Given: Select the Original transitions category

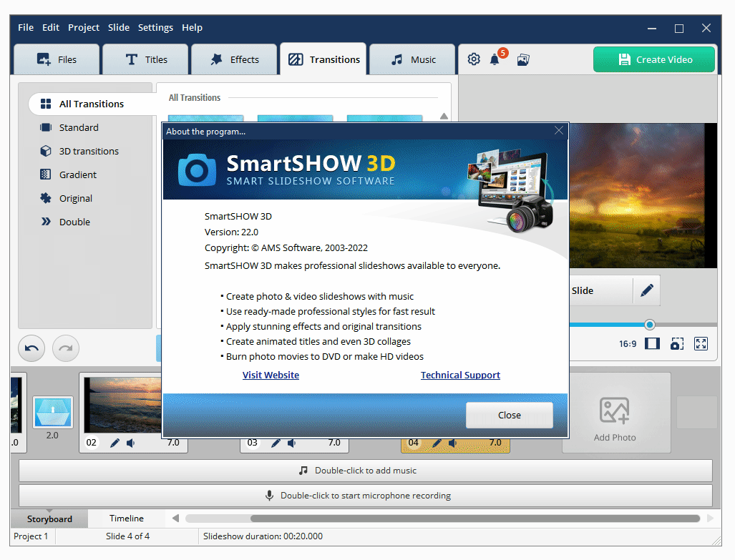Looking at the screenshot, I should pyautogui.click(x=75, y=198).
